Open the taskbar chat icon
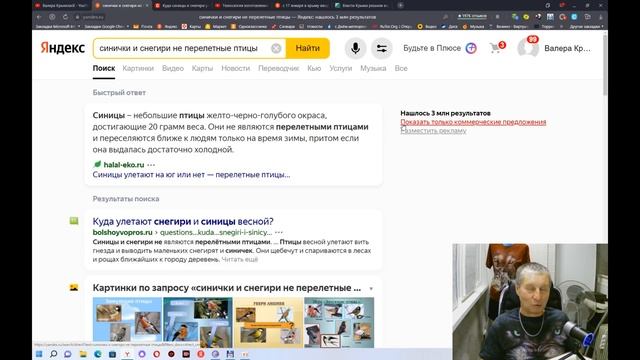 click(x=68, y=354)
